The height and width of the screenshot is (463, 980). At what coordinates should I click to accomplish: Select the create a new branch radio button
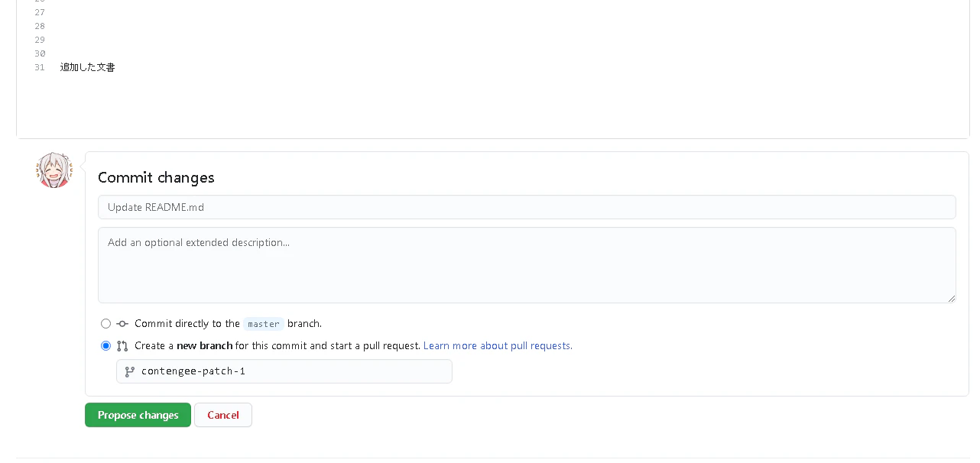(x=105, y=346)
